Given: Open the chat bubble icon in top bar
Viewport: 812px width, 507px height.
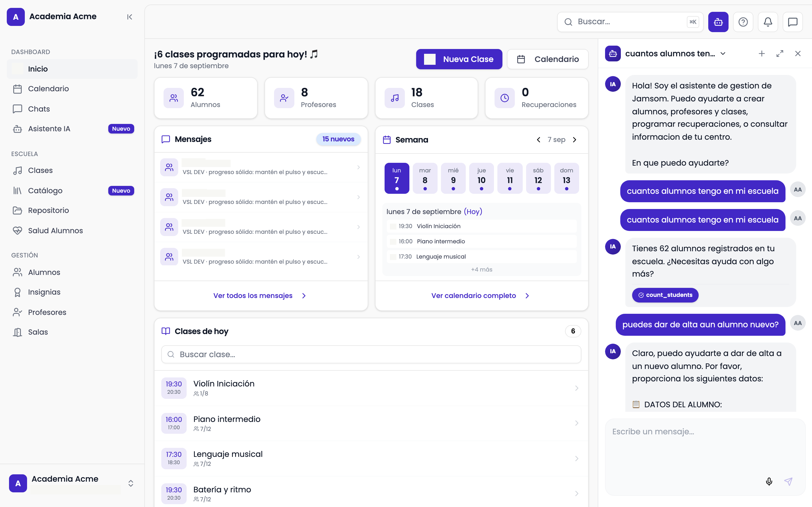Looking at the screenshot, I should [793, 22].
